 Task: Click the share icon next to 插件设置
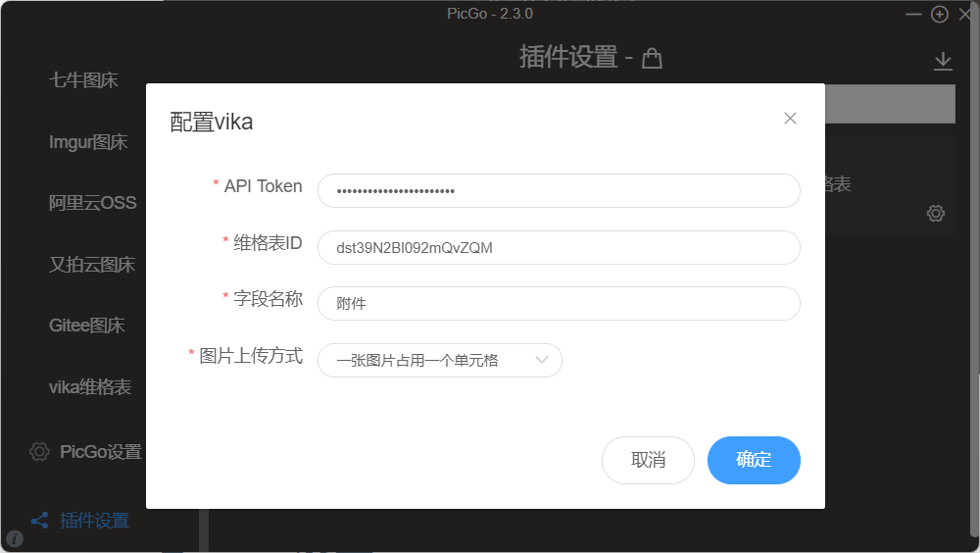[39, 521]
